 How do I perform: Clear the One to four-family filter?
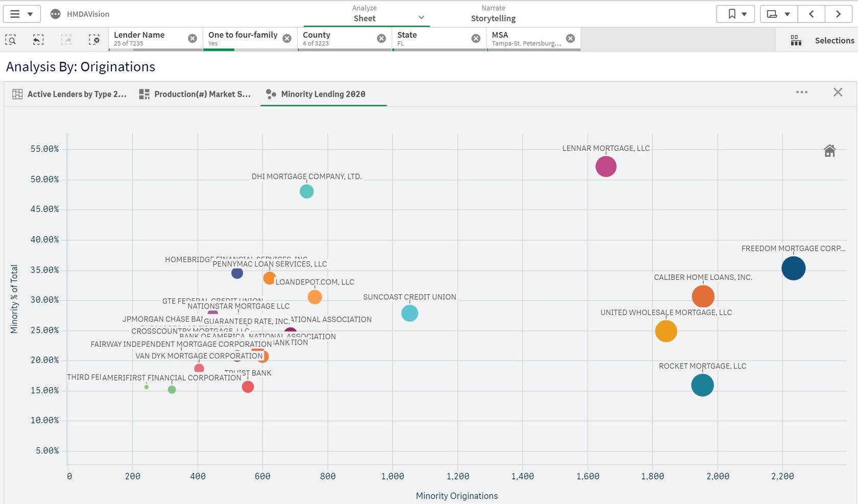287,38
